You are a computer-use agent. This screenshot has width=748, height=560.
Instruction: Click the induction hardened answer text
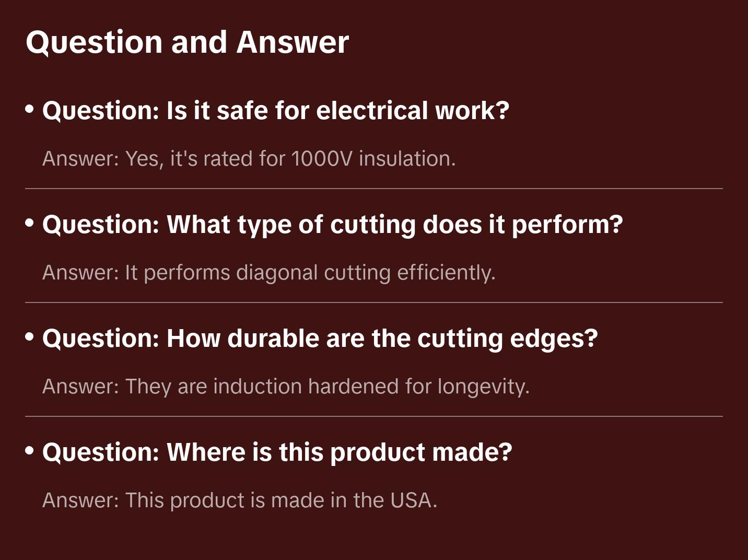(x=286, y=387)
